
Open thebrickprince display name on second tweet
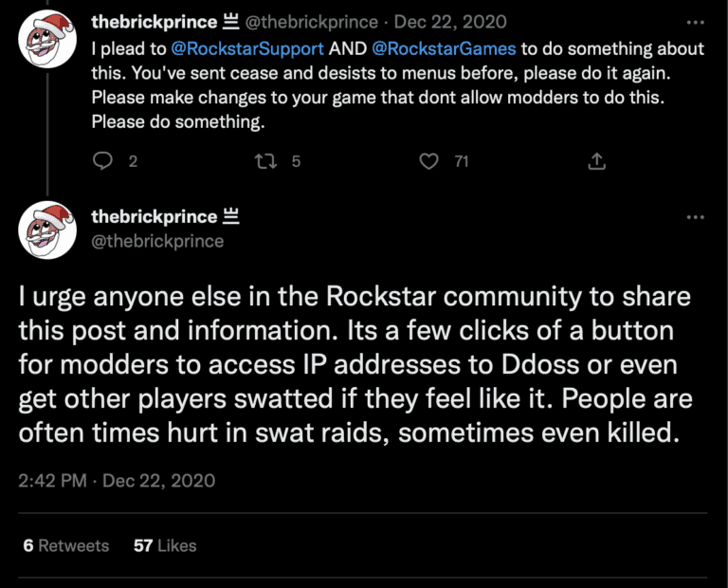155,216
